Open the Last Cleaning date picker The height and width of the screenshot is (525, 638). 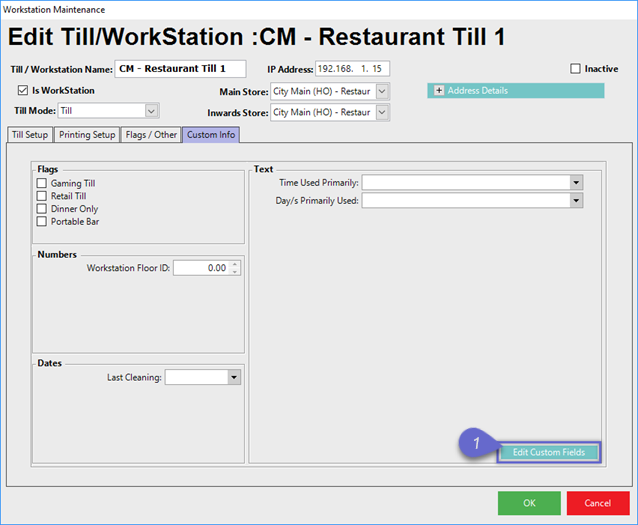[234, 378]
